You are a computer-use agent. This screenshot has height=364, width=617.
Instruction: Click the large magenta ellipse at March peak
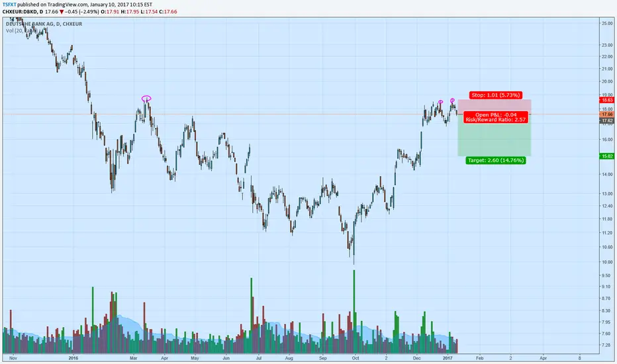(x=146, y=99)
